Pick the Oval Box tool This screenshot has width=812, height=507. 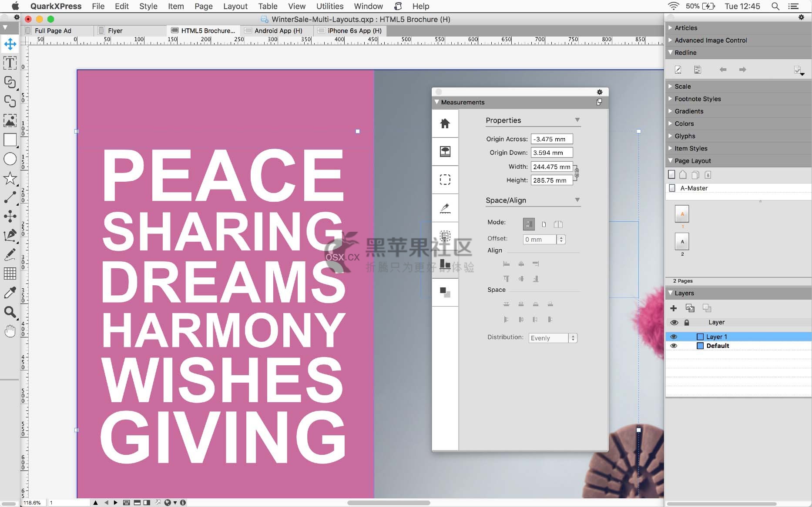(x=10, y=159)
